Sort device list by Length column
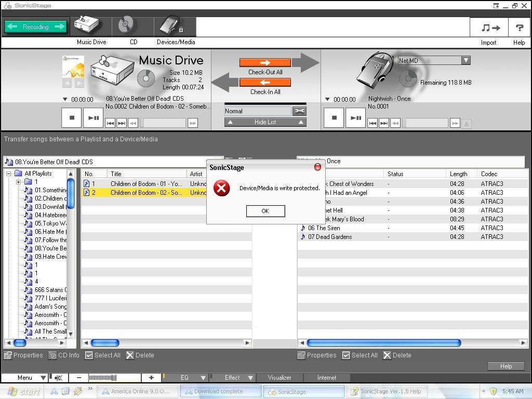The width and height of the screenshot is (532, 399). coord(461,174)
